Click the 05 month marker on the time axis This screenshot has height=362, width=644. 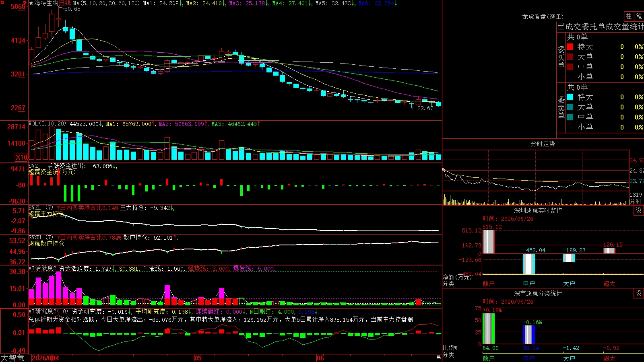coord(198,358)
